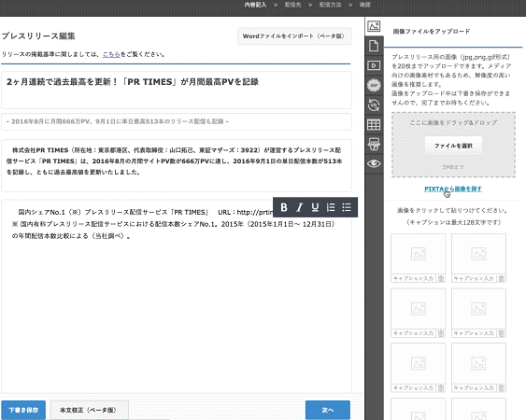Click caption input under top-left image
The height and width of the screenshot is (420, 526).
pyautogui.click(x=414, y=278)
